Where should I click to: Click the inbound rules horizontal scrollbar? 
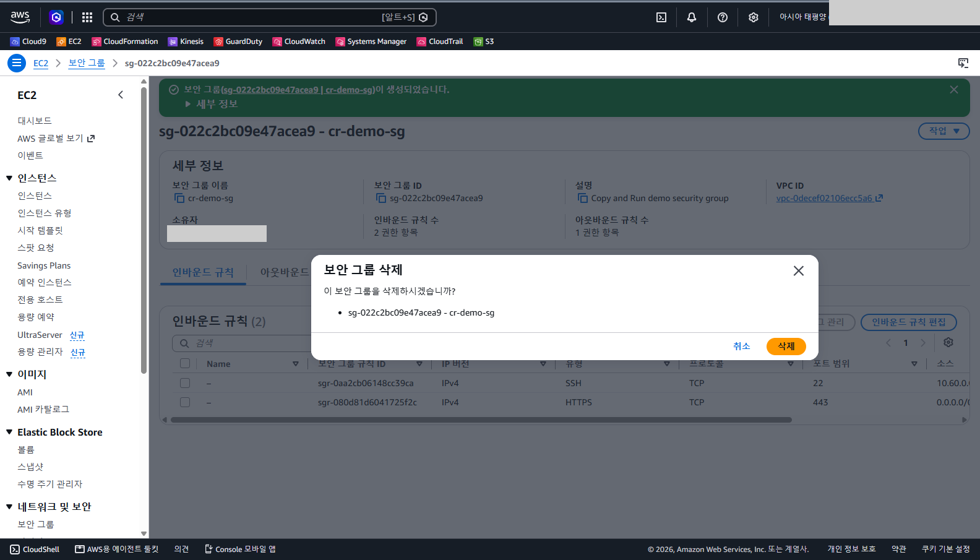[x=481, y=420]
